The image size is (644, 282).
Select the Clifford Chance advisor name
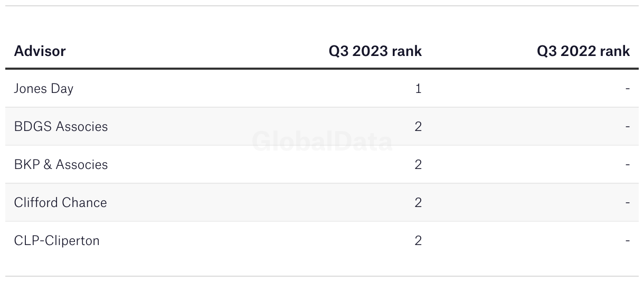[x=60, y=203]
